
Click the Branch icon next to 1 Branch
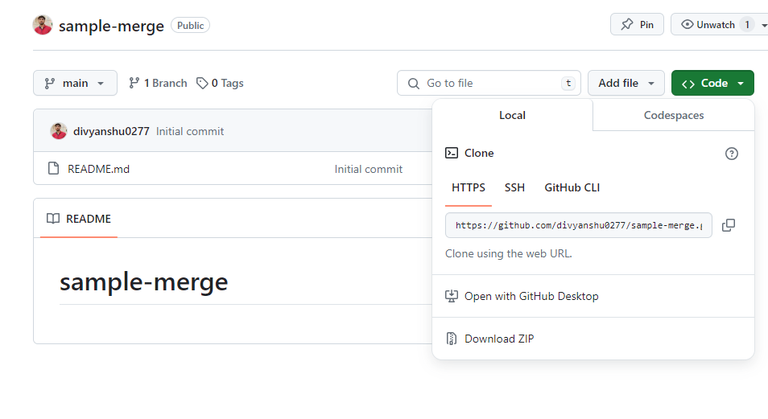pyautogui.click(x=135, y=83)
